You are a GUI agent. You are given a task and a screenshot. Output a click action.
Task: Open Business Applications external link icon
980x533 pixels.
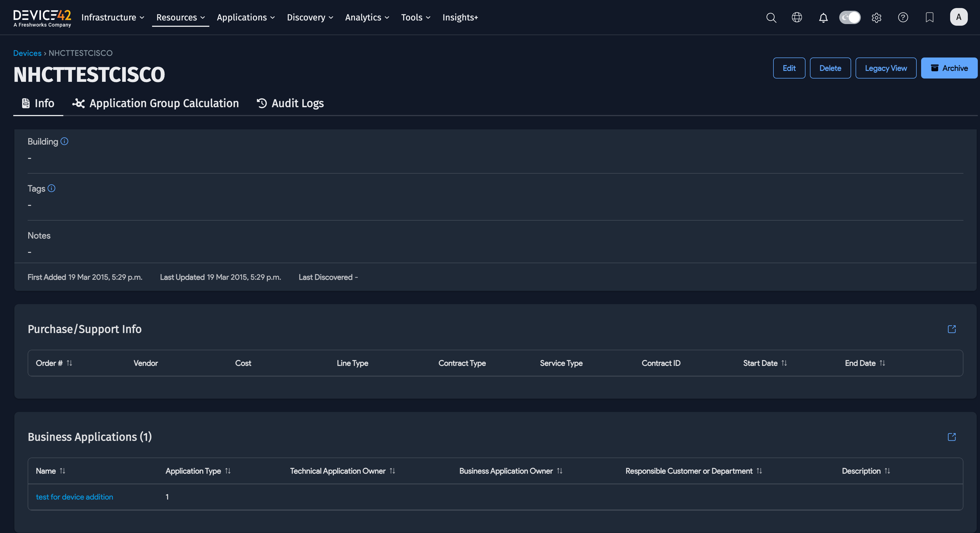pyautogui.click(x=952, y=437)
